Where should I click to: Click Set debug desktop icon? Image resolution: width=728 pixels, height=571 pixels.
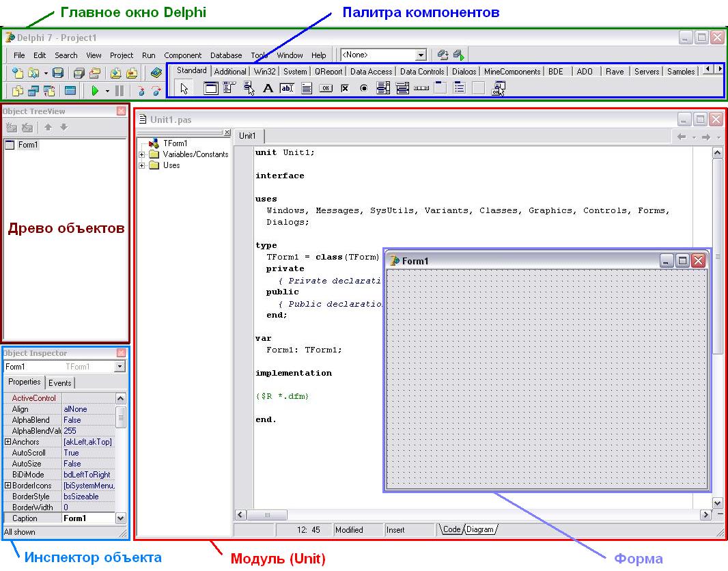click(x=459, y=55)
